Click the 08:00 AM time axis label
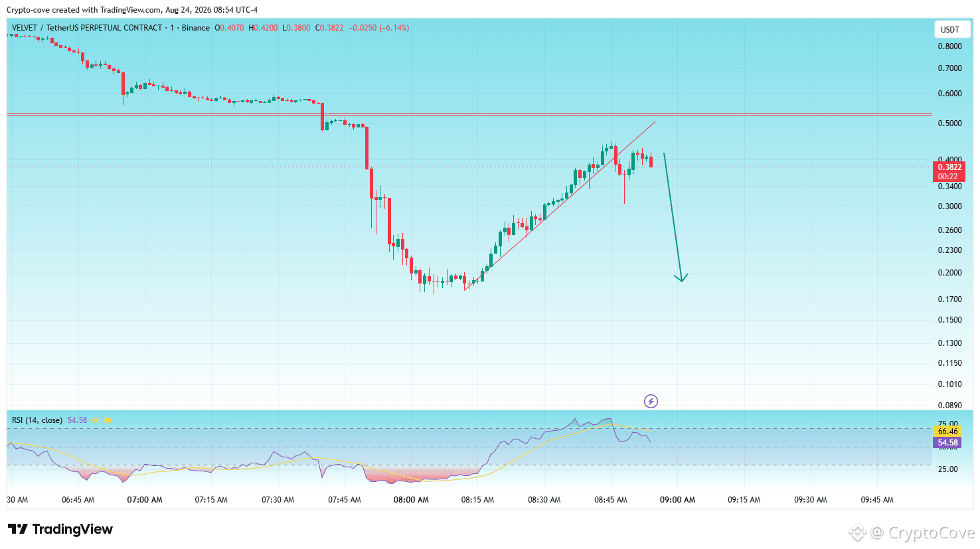Screen dimensions: 980x549 pos(411,500)
